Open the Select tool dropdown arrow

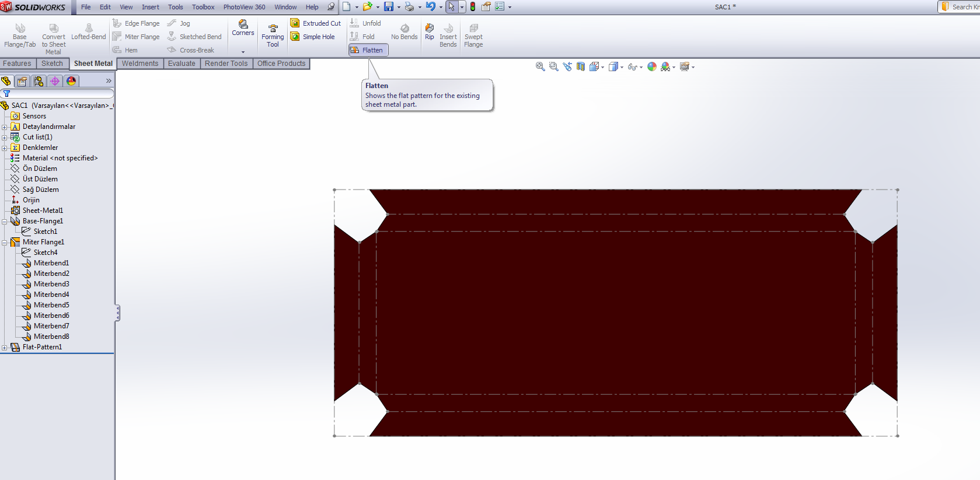[462, 7]
